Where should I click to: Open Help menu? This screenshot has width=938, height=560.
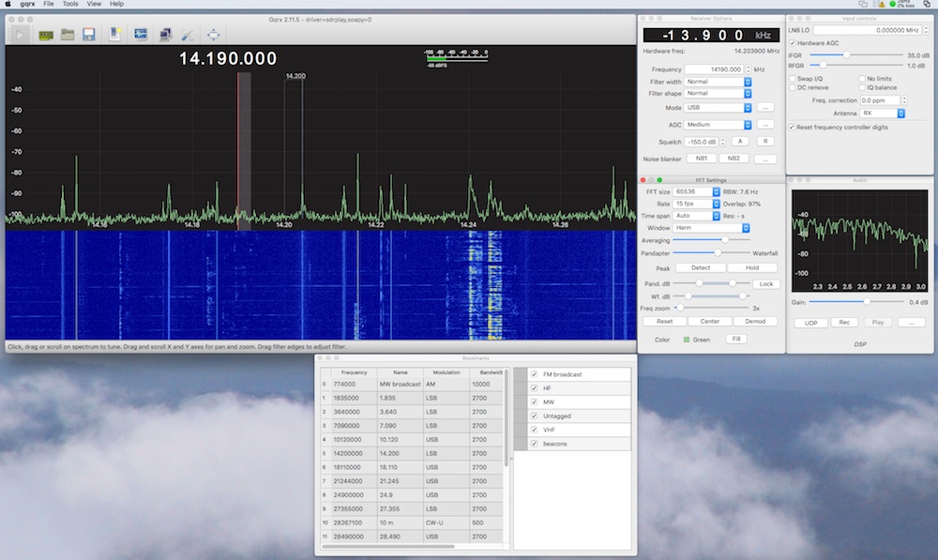(x=116, y=4)
